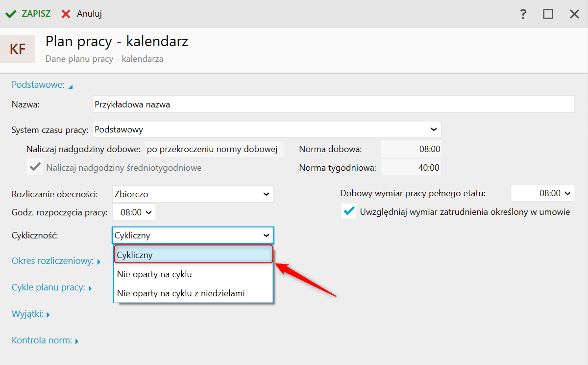The height and width of the screenshot is (365, 588).
Task: Expand the Kontrola norm section
Action: (77, 341)
